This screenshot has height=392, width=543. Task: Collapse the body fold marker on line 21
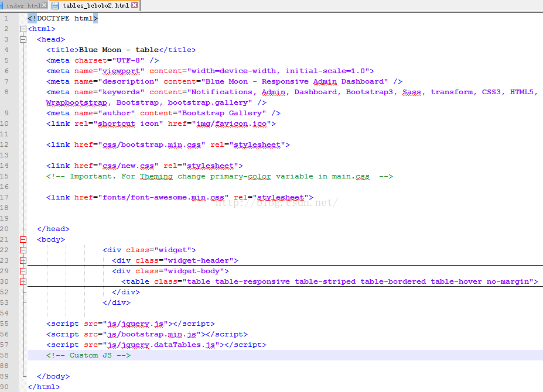(23, 239)
